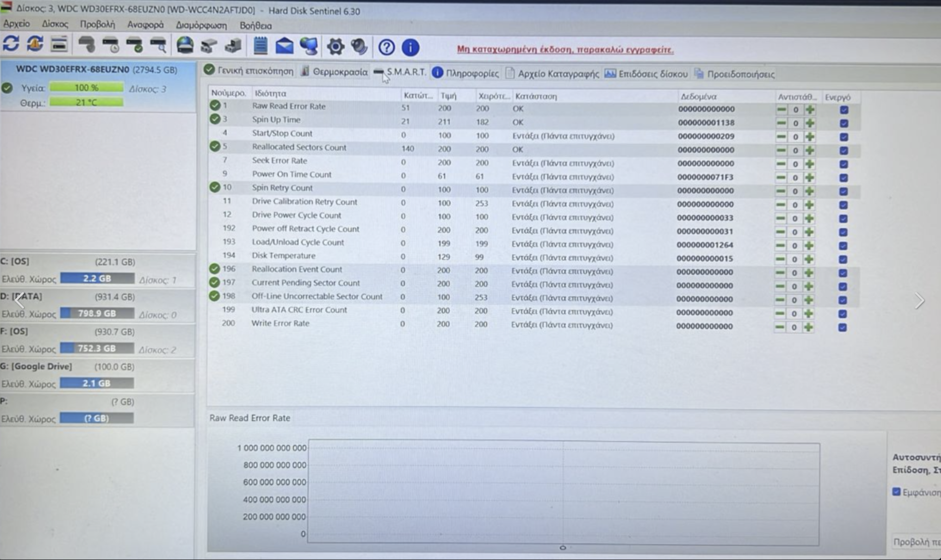Click the D: [DATA] free space bar
This screenshot has width=941, height=560.
pyautogui.click(x=97, y=314)
